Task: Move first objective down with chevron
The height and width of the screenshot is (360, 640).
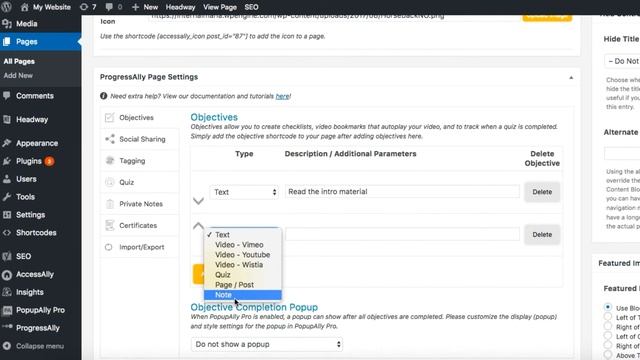Action: click(198, 201)
